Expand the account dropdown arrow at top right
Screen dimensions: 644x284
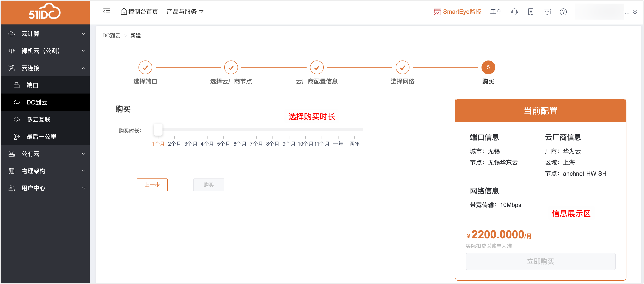tap(635, 12)
